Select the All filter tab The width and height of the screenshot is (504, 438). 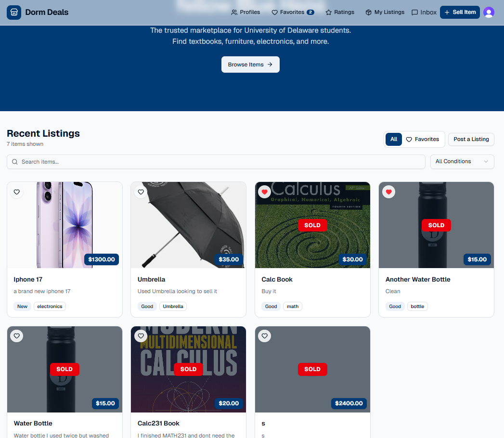point(394,139)
